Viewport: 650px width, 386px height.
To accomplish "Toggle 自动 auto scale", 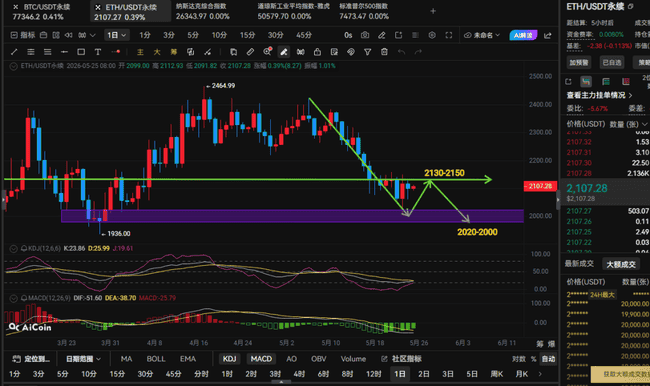I will pyautogui.click(x=548, y=359).
